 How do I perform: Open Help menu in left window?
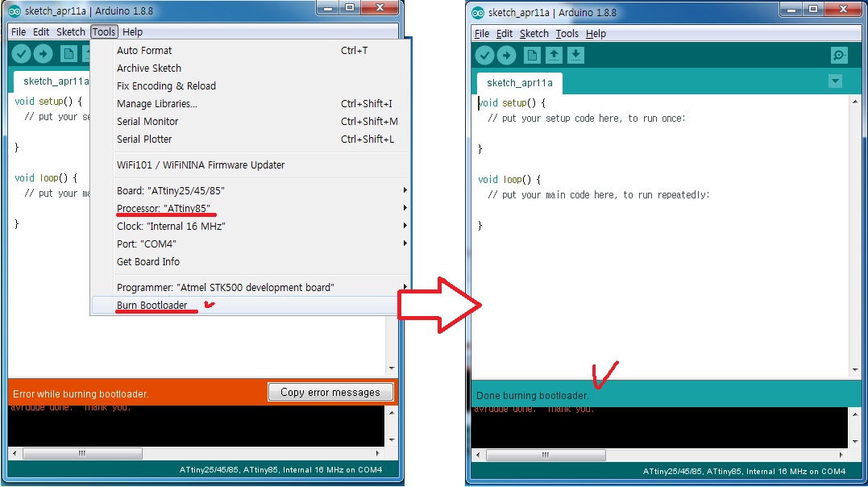[132, 32]
